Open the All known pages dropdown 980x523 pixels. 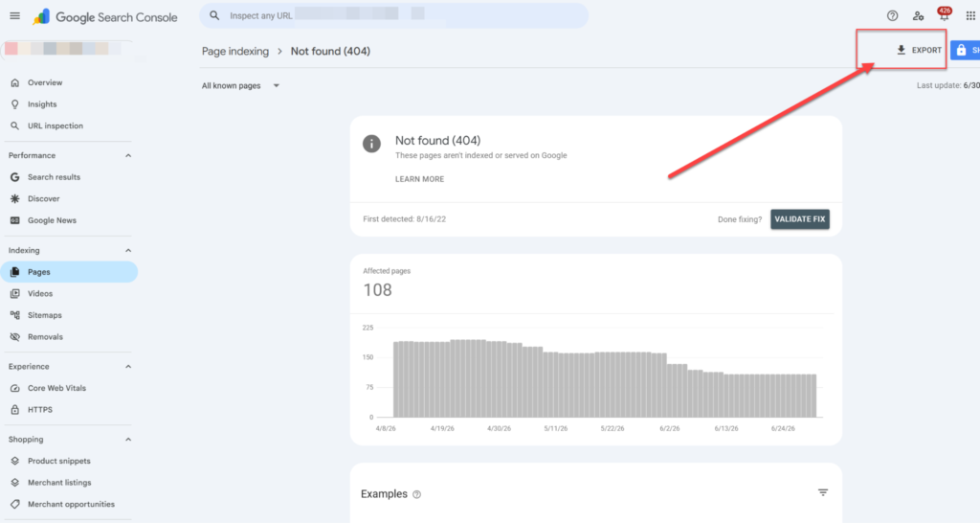tap(240, 85)
